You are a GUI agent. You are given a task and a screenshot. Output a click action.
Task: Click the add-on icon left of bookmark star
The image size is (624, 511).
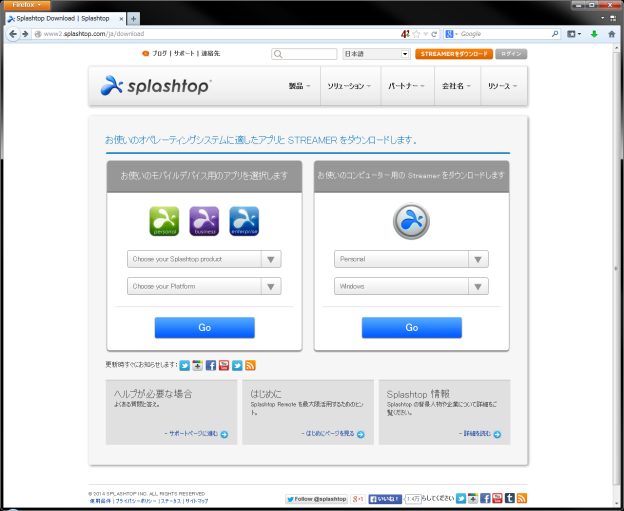tap(405, 34)
